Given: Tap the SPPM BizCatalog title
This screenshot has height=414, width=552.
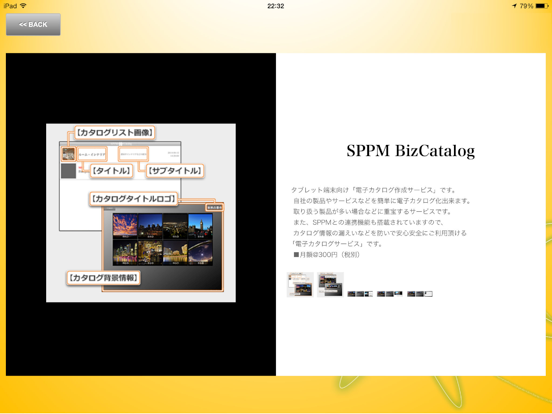Looking at the screenshot, I should pyautogui.click(x=410, y=151).
